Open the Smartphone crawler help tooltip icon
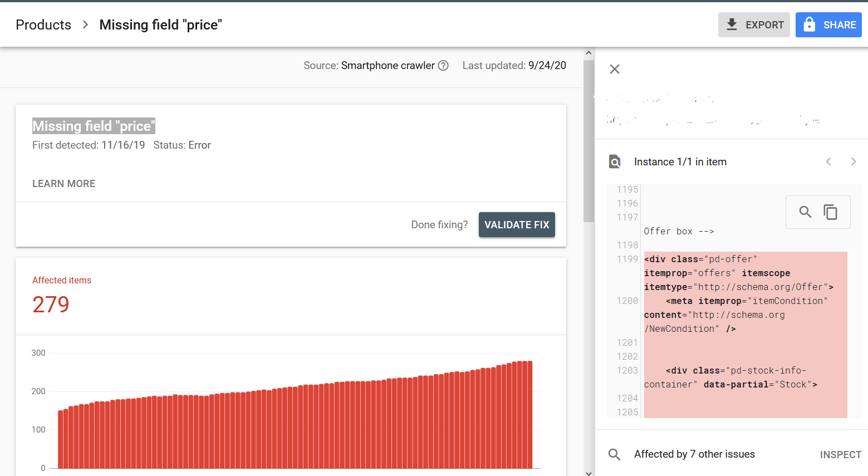This screenshot has width=868, height=476. tap(443, 65)
